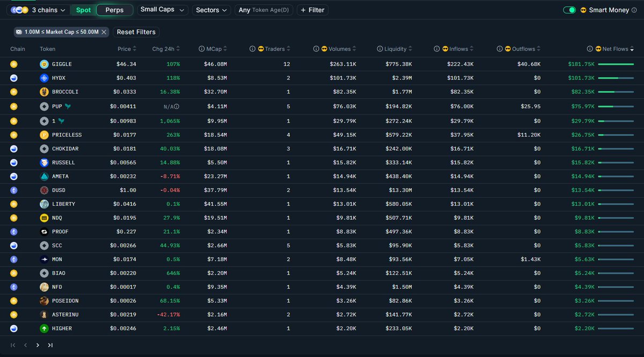This screenshot has height=357, width=644.
Task: Click the N/A info icon in PUP row
Action: pos(177,106)
